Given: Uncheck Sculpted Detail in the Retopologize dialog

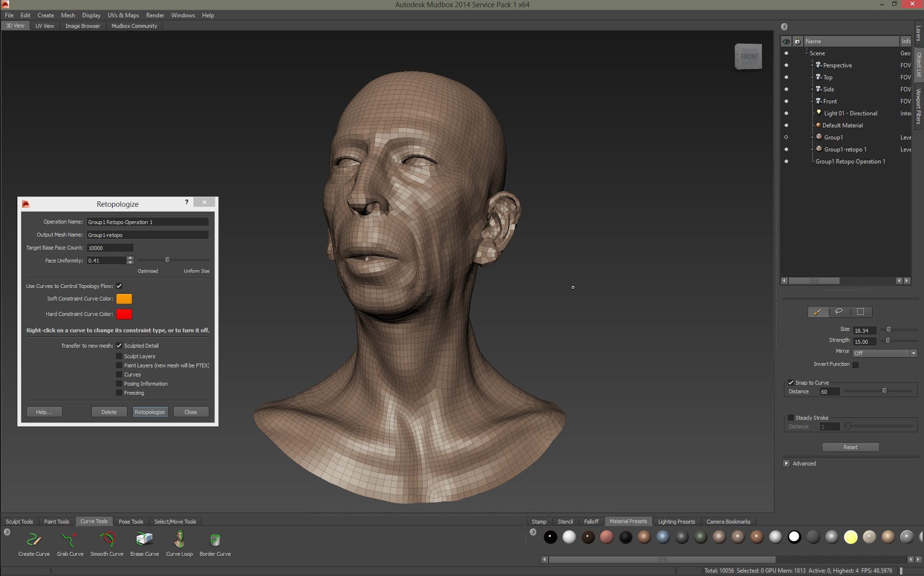Looking at the screenshot, I should (120, 345).
